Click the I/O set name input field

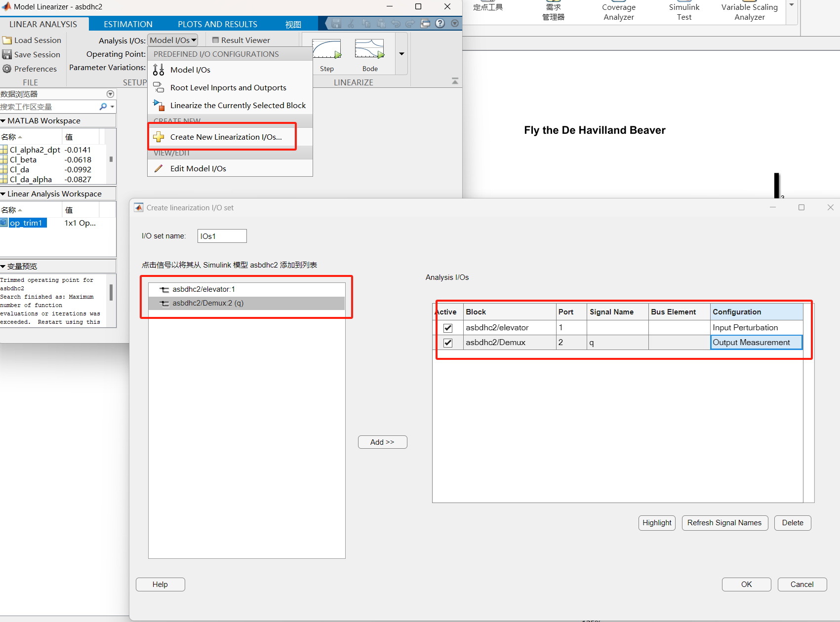click(x=222, y=236)
